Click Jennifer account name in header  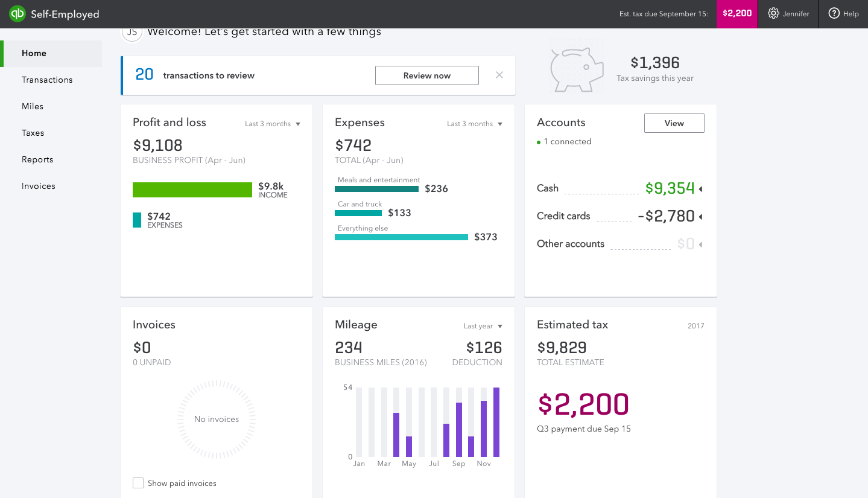tap(796, 14)
